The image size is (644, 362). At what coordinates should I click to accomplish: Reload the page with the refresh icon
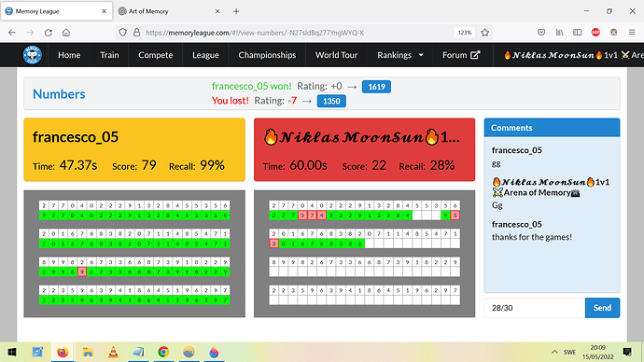pos(48,33)
